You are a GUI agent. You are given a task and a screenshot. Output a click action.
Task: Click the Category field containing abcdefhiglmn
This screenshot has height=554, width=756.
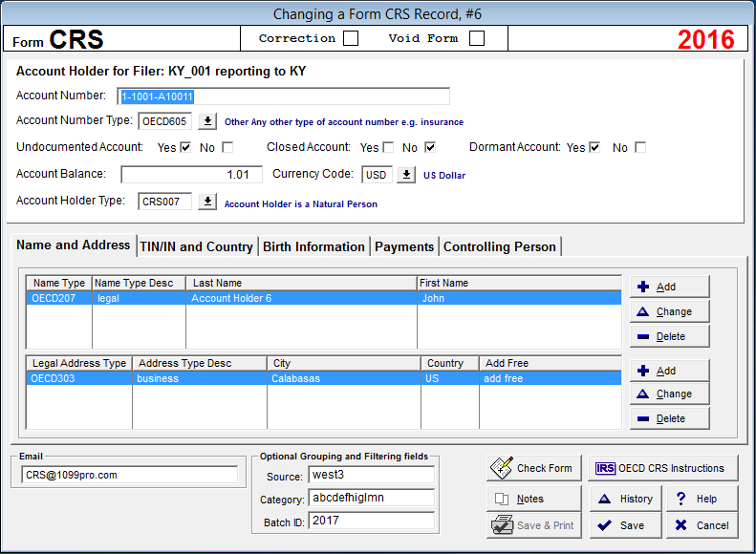pos(371,497)
